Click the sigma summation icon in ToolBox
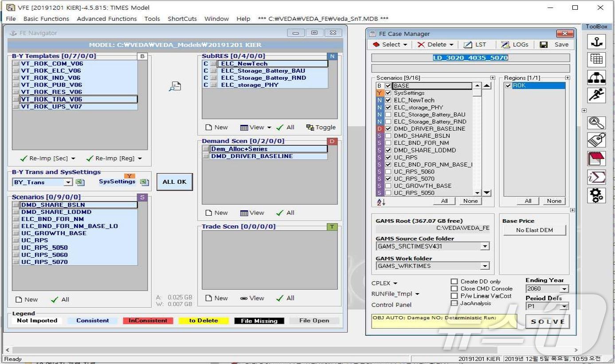This screenshot has width=615, height=364. [x=596, y=177]
